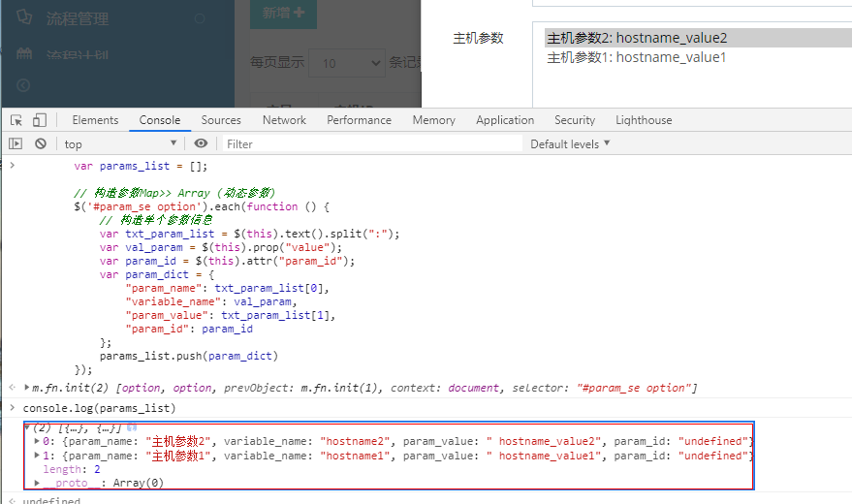This screenshot has height=504, width=852.
Task: Open the page size dropdown showing 10
Action: pyautogui.click(x=347, y=63)
